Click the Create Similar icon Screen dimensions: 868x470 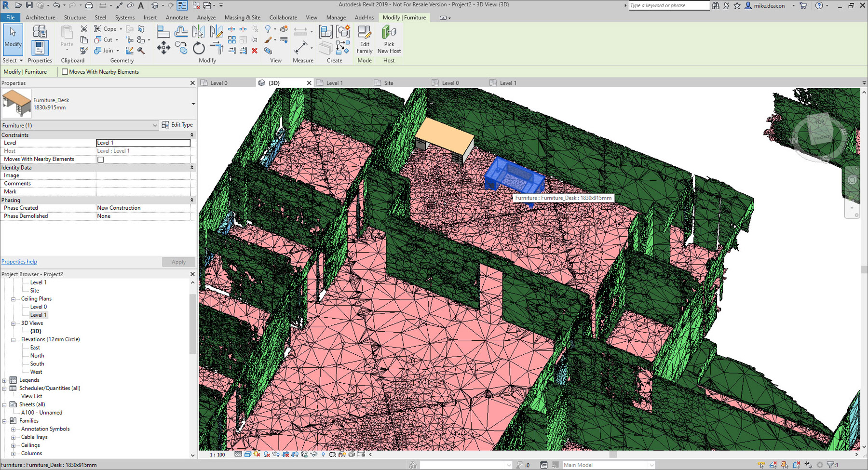click(x=343, y=32)
